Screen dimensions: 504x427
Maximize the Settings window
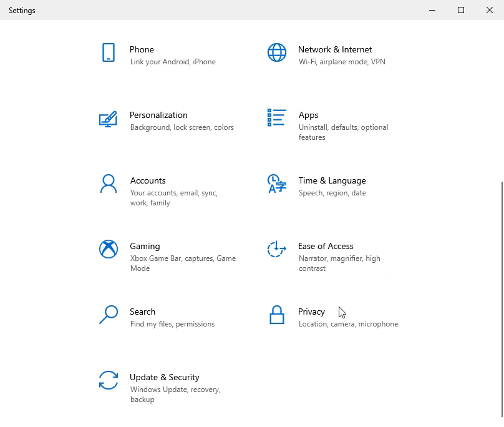pos(461,10)
